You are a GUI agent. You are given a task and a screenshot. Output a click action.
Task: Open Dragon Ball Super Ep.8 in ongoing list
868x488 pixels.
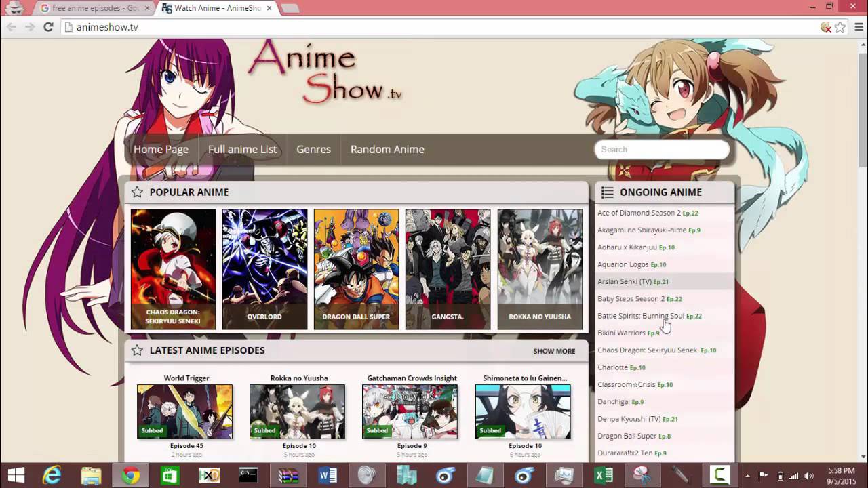coord(665,436)
